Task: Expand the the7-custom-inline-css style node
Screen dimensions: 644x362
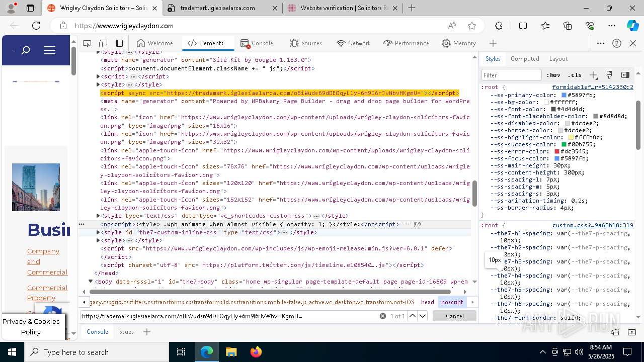Action: point(98,233)
